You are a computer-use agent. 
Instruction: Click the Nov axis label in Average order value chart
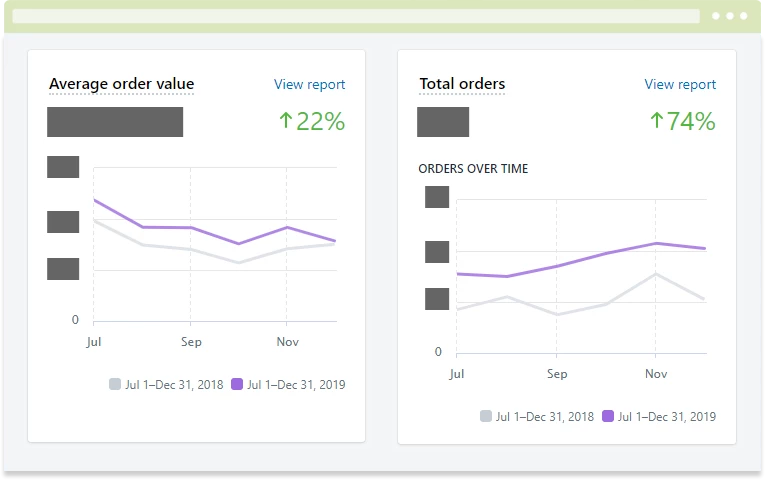pos(287,341)
